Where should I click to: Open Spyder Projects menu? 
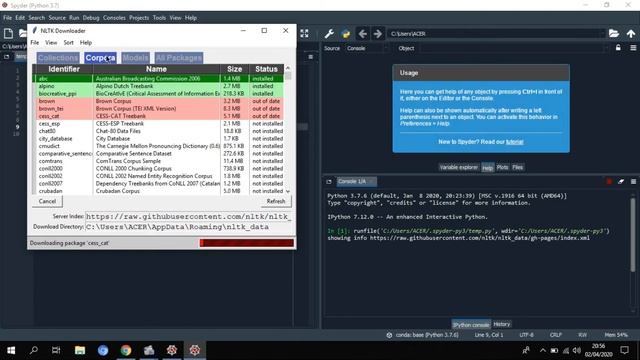pos(139,18)
